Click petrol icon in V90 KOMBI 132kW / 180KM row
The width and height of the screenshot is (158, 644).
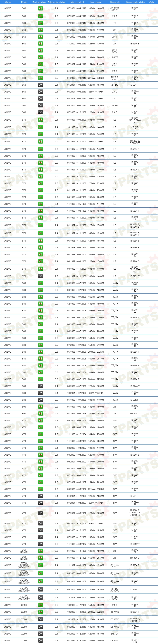[x=40, y=551]
